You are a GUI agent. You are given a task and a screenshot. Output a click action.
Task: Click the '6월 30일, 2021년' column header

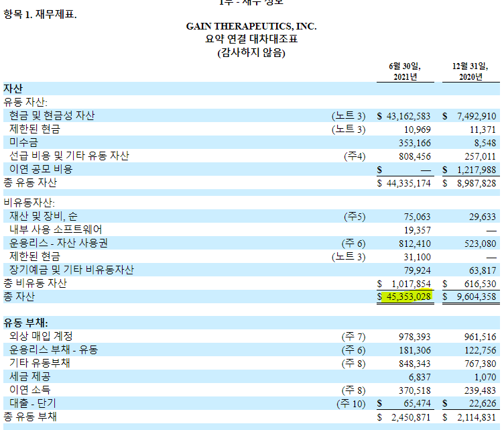[405, 71]
